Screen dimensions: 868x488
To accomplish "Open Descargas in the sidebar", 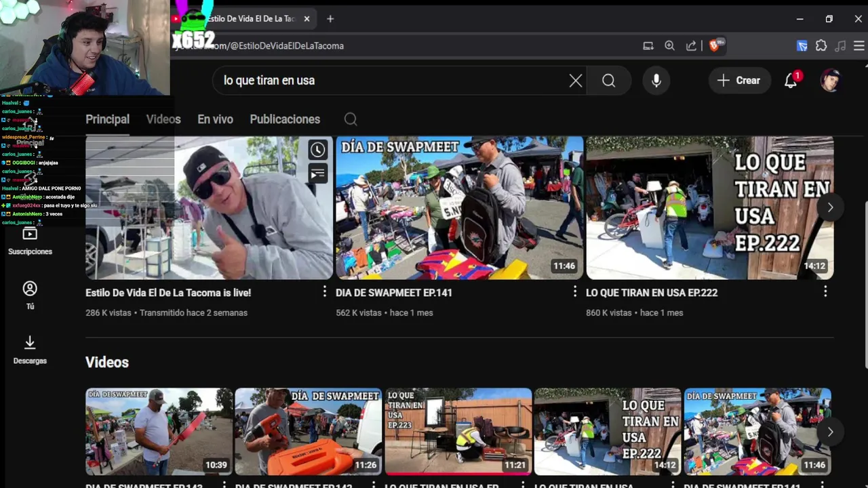I will pos(30,350).
